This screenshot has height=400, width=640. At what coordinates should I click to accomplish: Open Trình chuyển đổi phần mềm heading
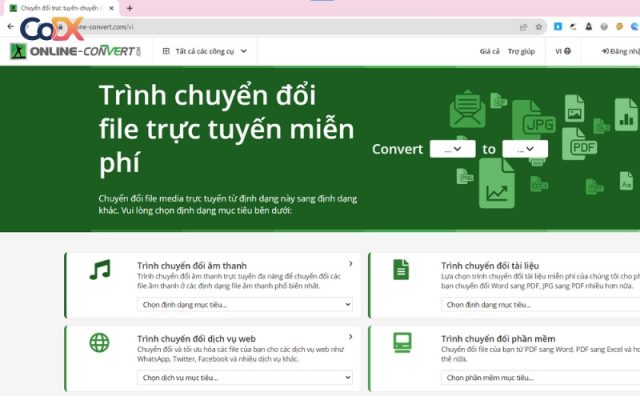click(x=498, y=338)
